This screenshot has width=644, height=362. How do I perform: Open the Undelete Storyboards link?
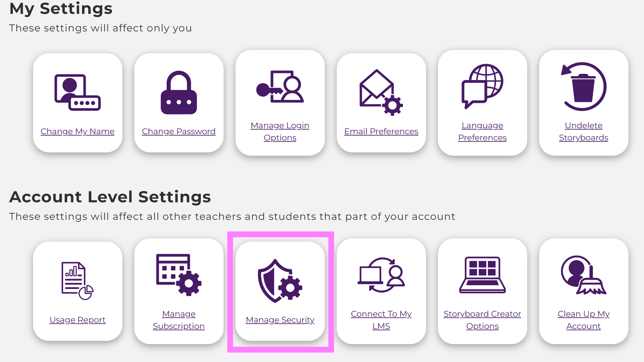pyautogui.click(x=583, y=132)
